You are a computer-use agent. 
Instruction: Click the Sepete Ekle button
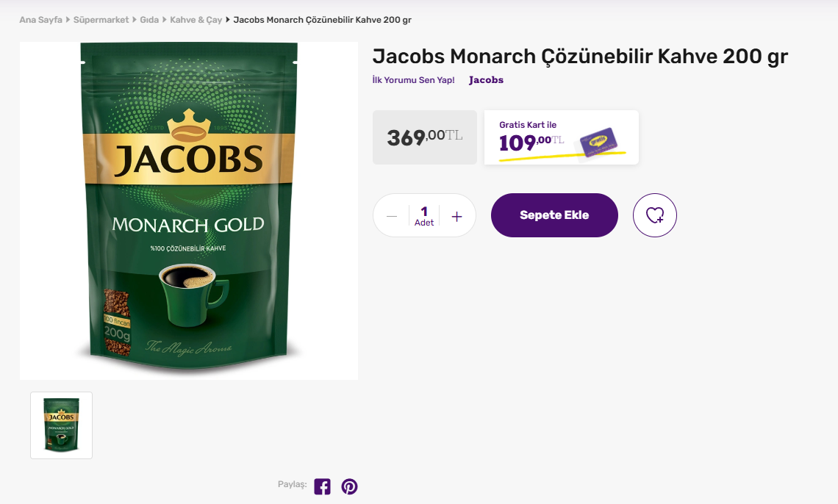554,215
